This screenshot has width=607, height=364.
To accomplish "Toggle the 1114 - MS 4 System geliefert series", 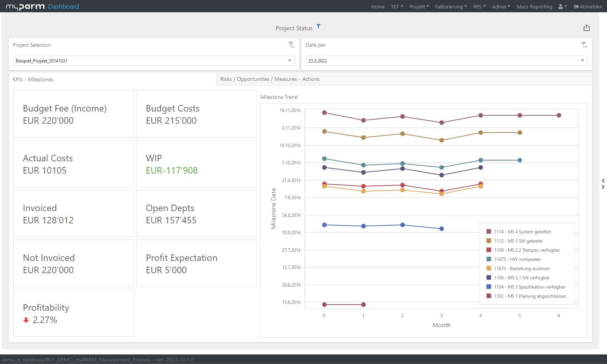I will [522, 232].
